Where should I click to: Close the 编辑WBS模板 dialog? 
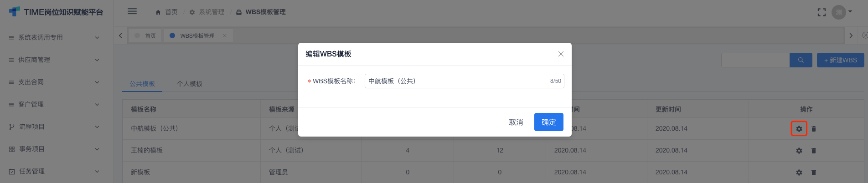coord(561,54)
